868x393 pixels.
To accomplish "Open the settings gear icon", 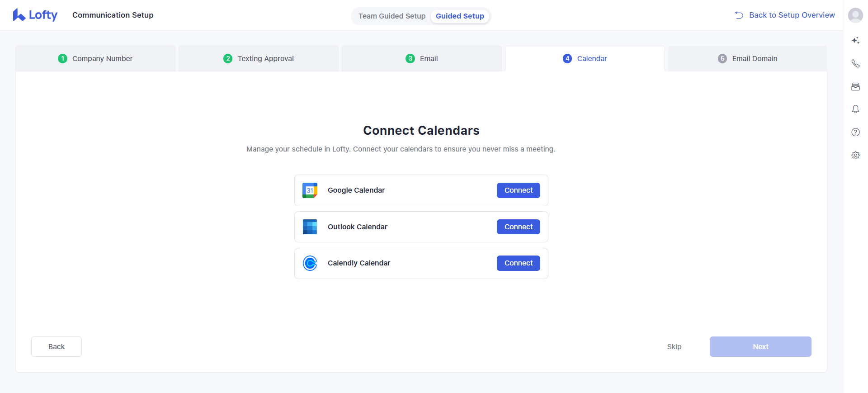I will [x=855, y=155].
